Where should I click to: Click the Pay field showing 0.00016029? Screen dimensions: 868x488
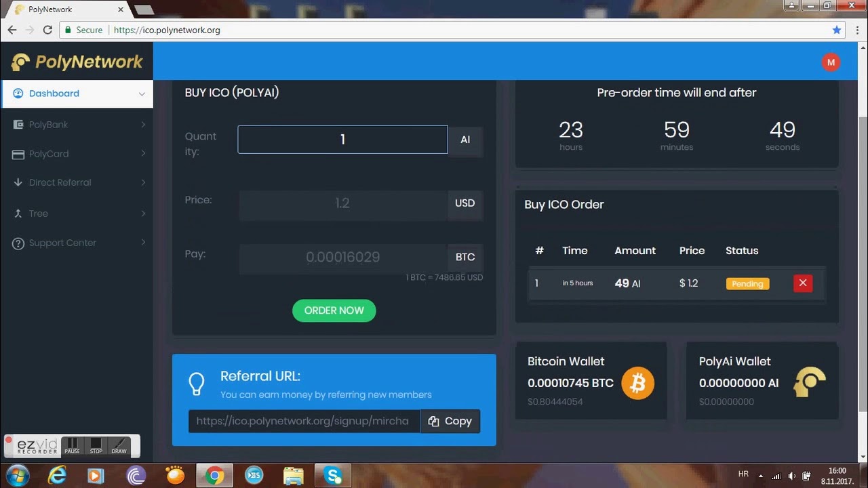point(342,258)
